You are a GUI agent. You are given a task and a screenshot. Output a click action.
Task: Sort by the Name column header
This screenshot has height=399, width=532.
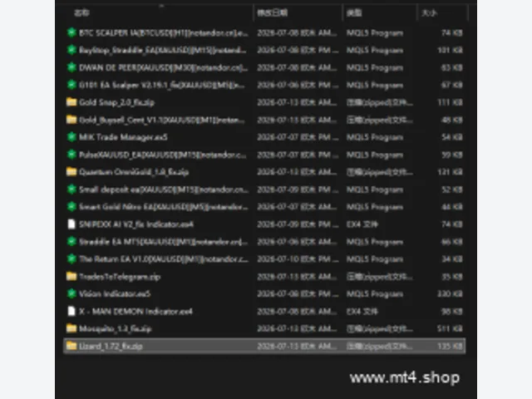click(81, 13)
